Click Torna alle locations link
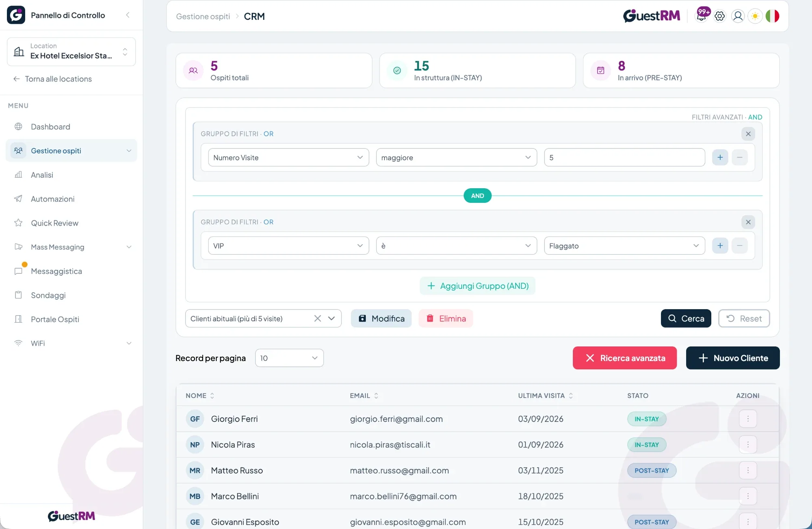812x529 pixels. [52, 79]
